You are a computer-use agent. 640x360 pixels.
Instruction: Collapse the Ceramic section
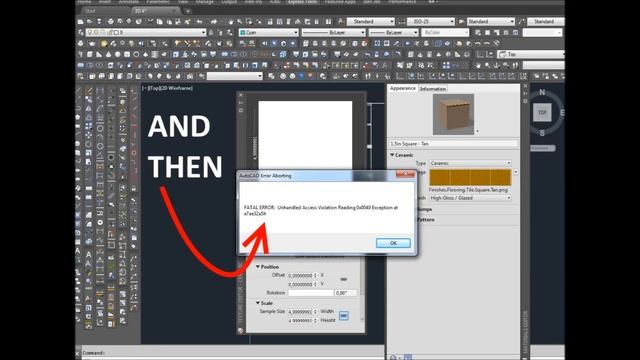tap(392, 155)
